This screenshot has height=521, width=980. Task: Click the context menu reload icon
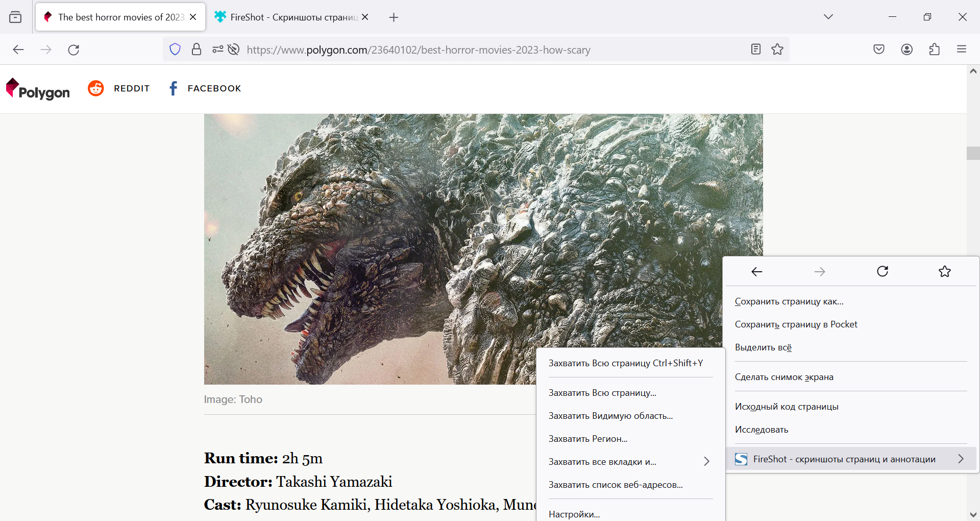(x=883, y=271)
